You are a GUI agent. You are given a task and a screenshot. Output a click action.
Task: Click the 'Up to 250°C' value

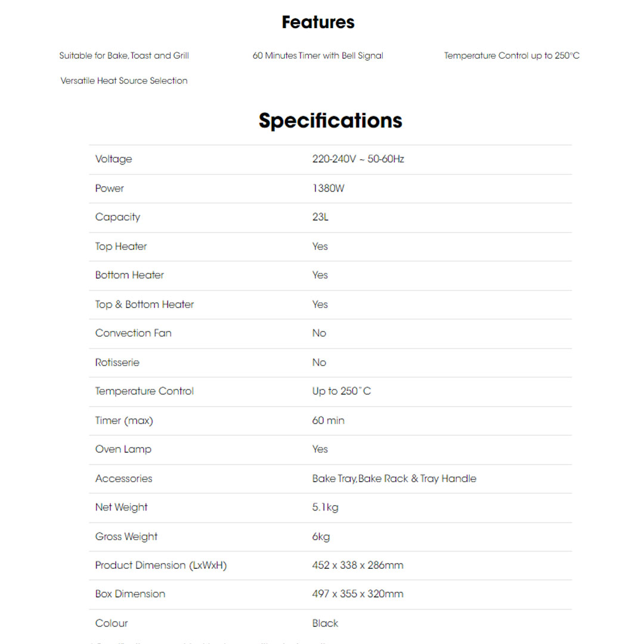tap(341, 391)
